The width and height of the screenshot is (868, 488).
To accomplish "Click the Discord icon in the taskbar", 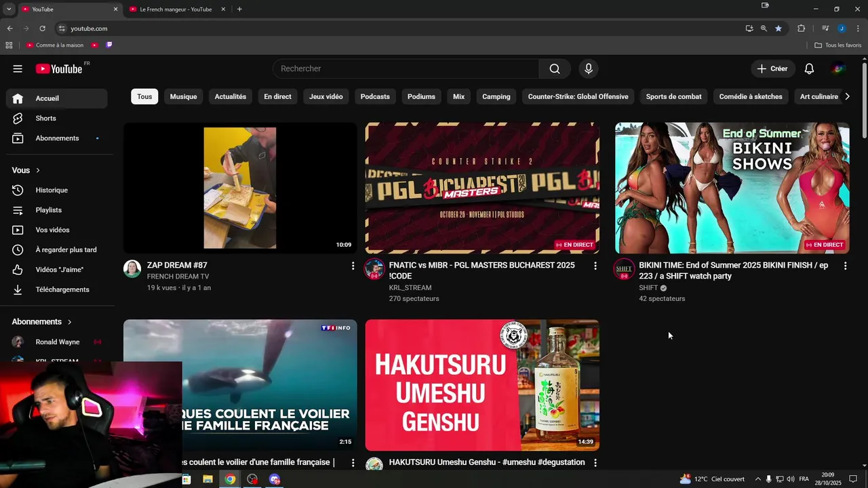I will coord(275,479).
